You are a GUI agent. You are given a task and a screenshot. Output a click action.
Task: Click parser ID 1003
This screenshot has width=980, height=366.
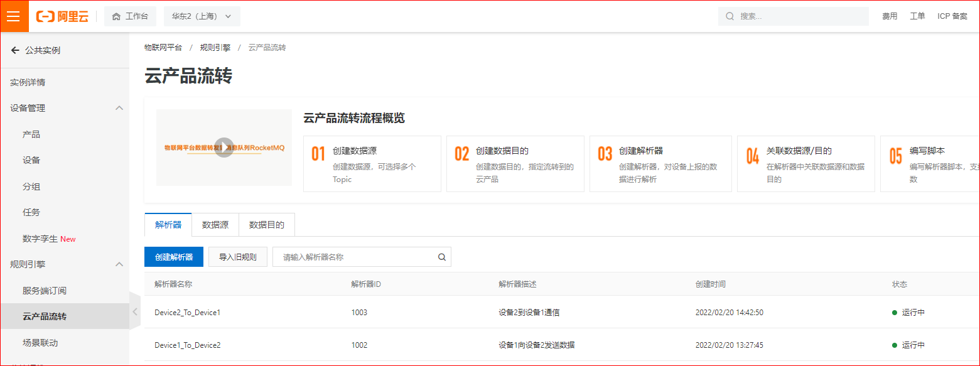click(359, 312)
